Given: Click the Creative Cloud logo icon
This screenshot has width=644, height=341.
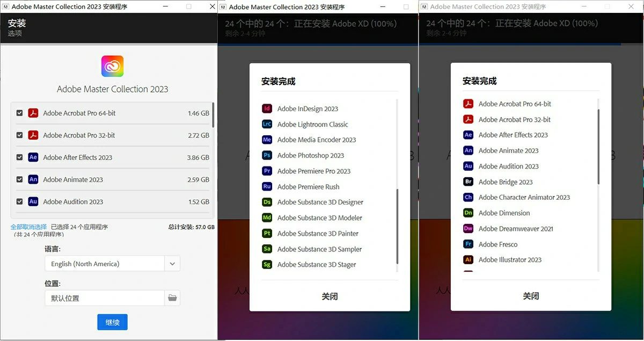Looking at the screenshot, I should [x=112, y=66].
